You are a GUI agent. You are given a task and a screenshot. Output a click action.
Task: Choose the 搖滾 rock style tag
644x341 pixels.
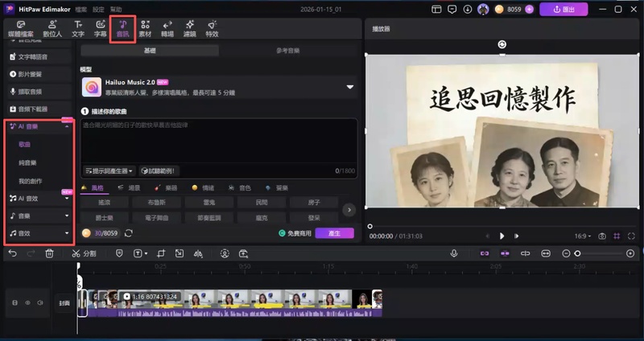pos(105,203)
